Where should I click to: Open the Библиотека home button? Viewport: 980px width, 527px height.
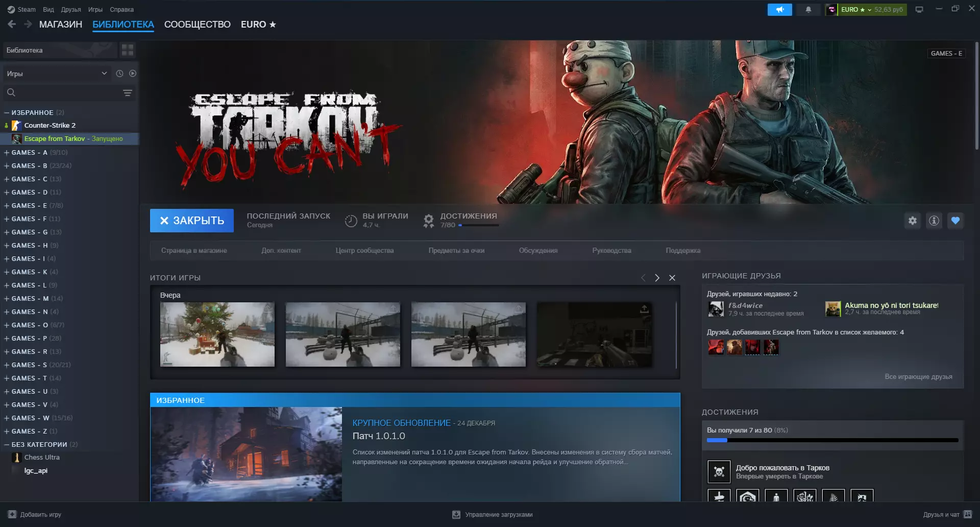(59, 50)
